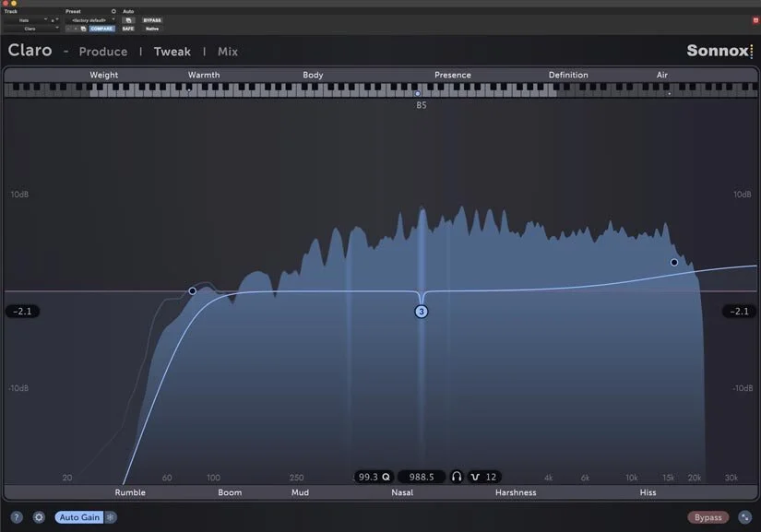Screen dimensions: 761x532
Task: Click the 100 frequency axis label
Action: (213, 478)
